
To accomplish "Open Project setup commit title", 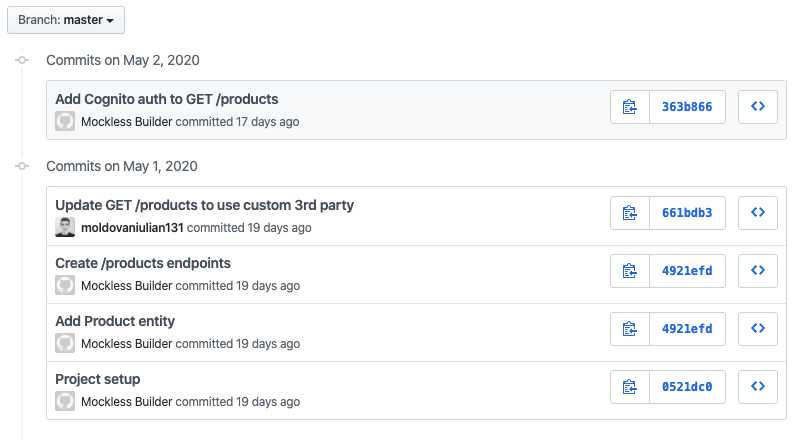I will point(97,379).
